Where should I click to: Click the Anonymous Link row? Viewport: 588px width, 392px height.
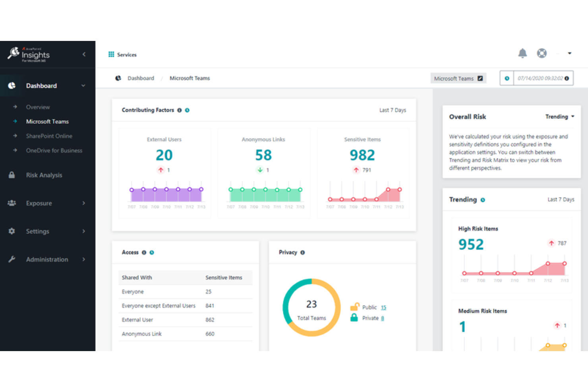[x=186, y=334]
